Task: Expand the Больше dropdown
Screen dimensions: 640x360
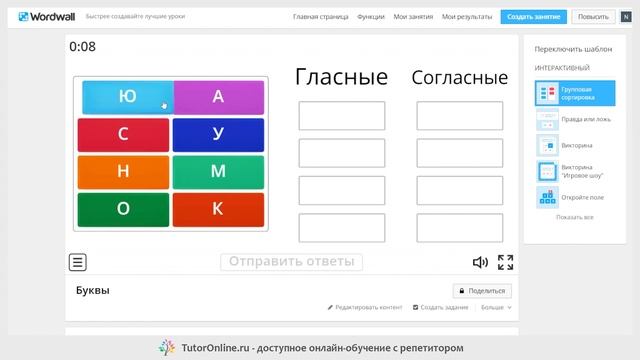Action: click(496, 307)
